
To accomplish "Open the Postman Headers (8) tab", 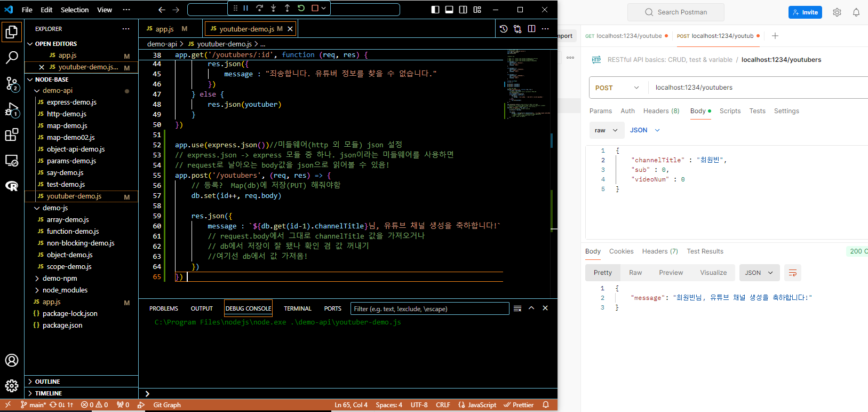I will tap(661, 111).
